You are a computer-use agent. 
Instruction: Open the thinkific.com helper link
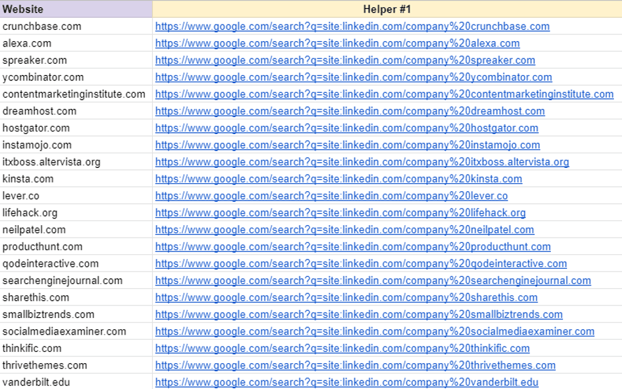pyautogui.click(x=342, y=349)
